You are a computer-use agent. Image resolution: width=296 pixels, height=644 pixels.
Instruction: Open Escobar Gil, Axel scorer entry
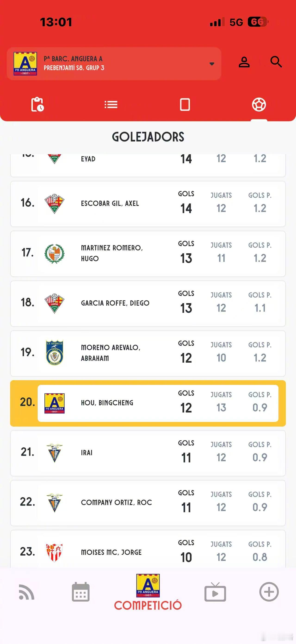click(x=148, y=204)
